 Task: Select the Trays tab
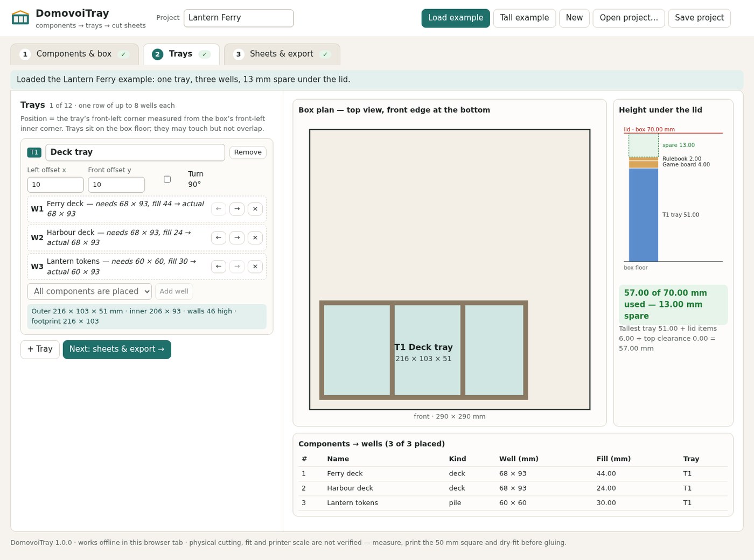[x=181, y=54]
